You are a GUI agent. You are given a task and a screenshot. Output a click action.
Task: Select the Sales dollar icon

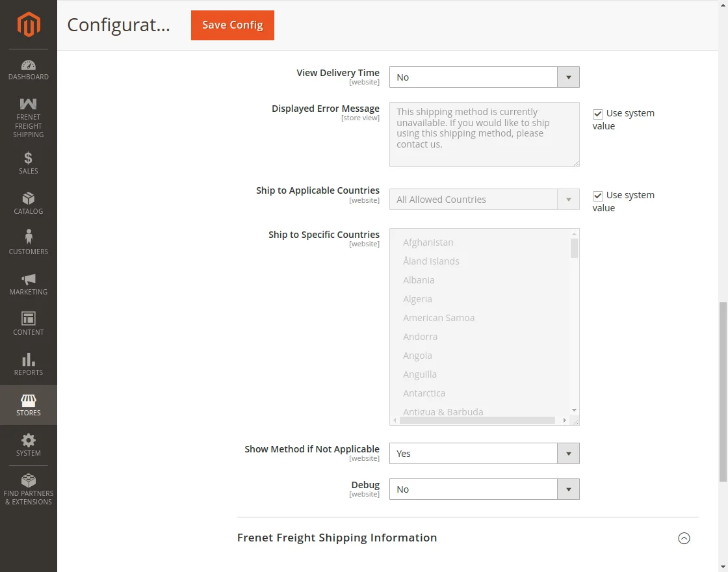pyautogui.click(x=28, y=157)
